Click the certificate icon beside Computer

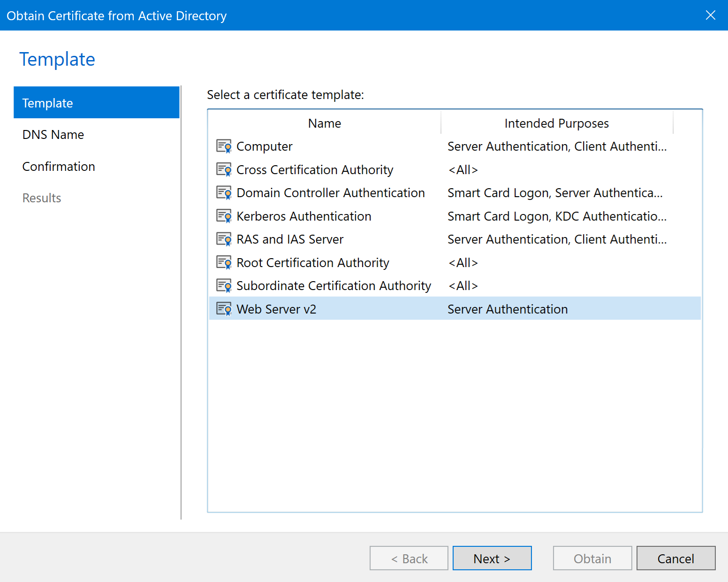point(224,146)
